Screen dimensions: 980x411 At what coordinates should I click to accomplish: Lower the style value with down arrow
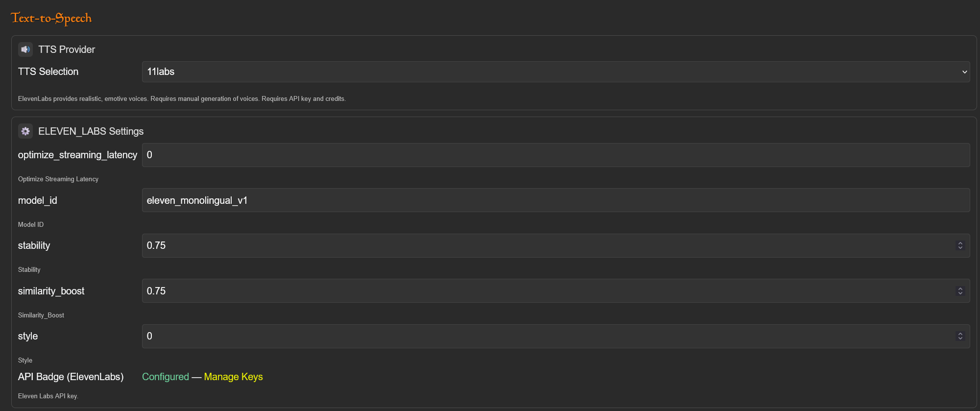pyautogui.click(x=960, y=338)
